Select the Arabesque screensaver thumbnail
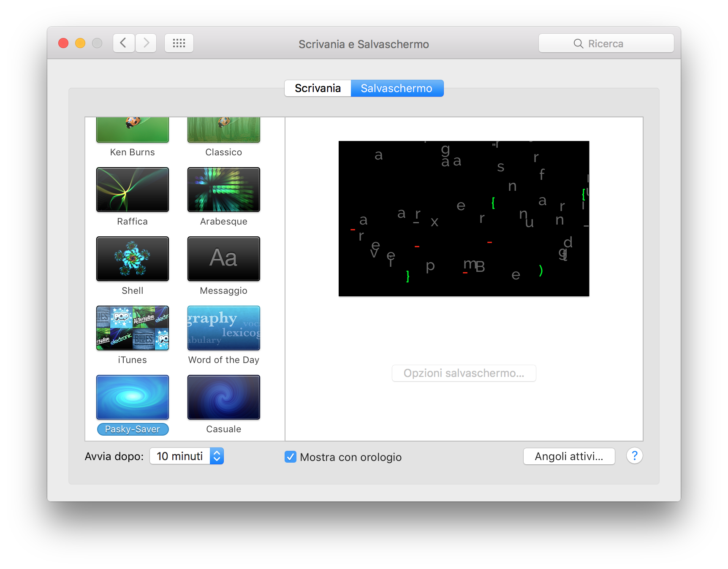The image size is (728, 569). coord(224,190)
